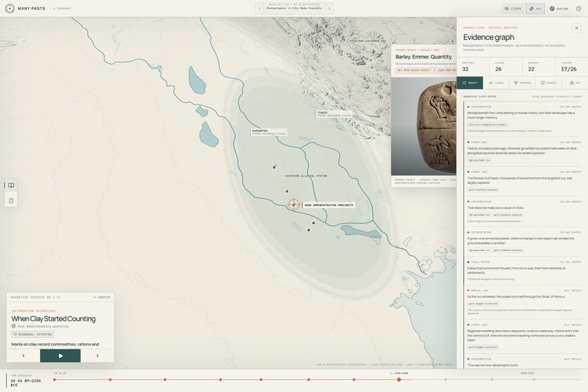Select the Follow that connection forward sentence

point(517,271)
